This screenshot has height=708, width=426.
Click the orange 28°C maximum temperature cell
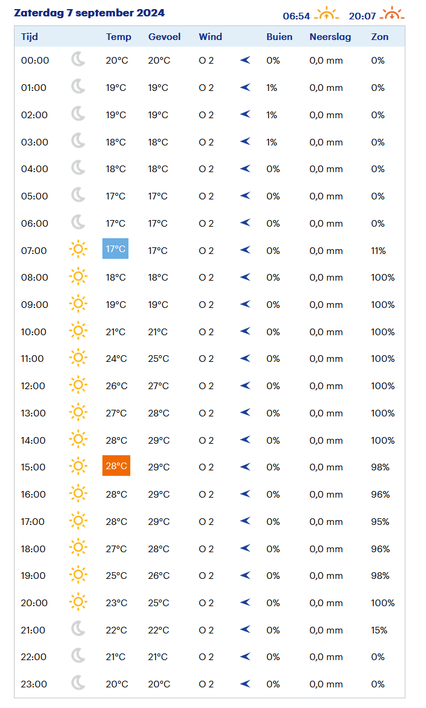tap(116, 466)
